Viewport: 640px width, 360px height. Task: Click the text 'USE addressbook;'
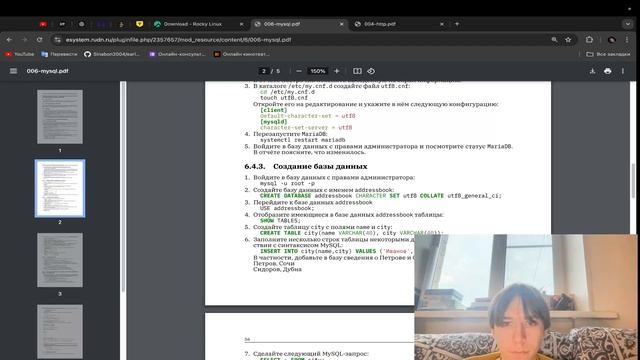coord(287,208)
